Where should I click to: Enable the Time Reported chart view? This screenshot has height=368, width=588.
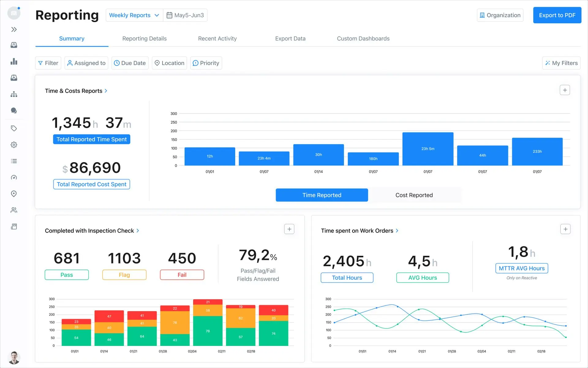[x=322, y=195]
